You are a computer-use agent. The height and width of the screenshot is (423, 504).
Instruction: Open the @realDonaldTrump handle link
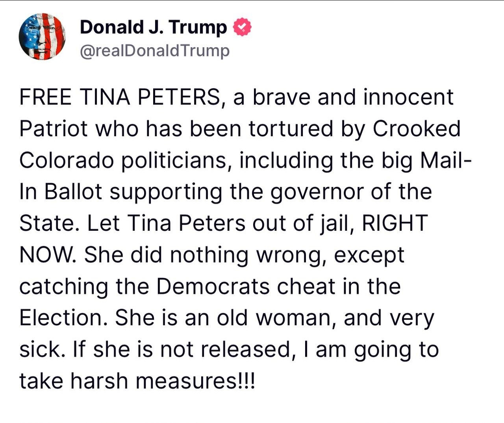(154, 51)
